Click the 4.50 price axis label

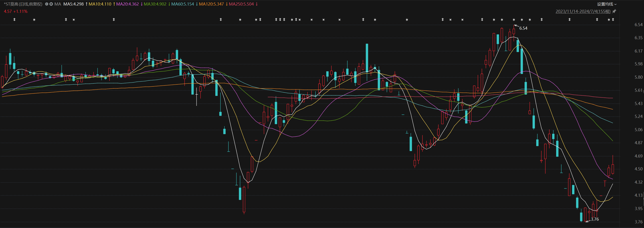pyautogui.click(x=638, y=169)
